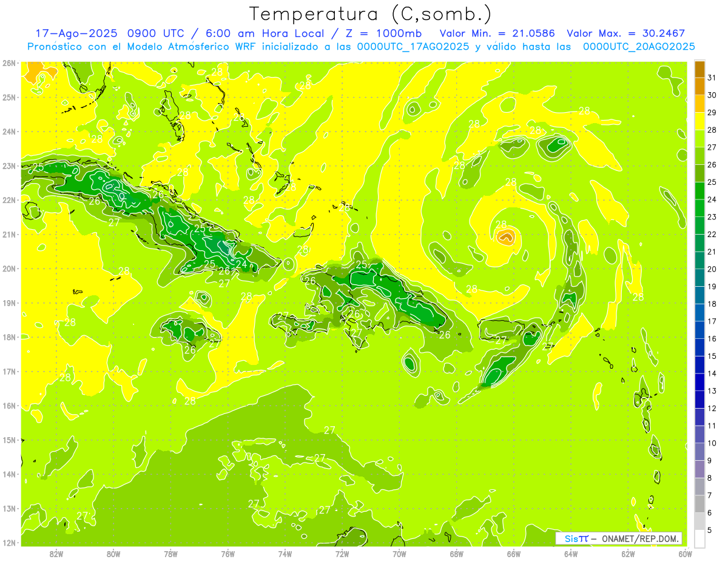Click the longitude label '66W'
The width and height of the screenshot is (728, 562).
514,554
